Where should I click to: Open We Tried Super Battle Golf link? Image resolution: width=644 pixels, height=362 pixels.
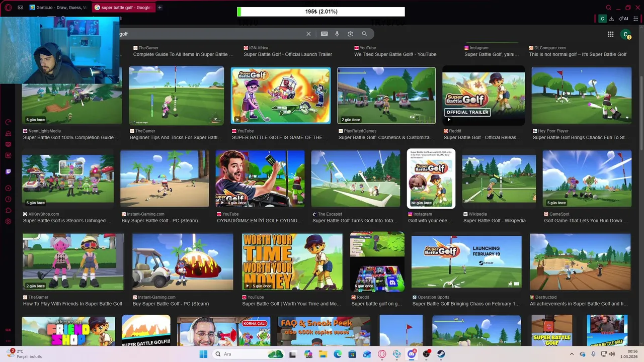pos(395,54)
